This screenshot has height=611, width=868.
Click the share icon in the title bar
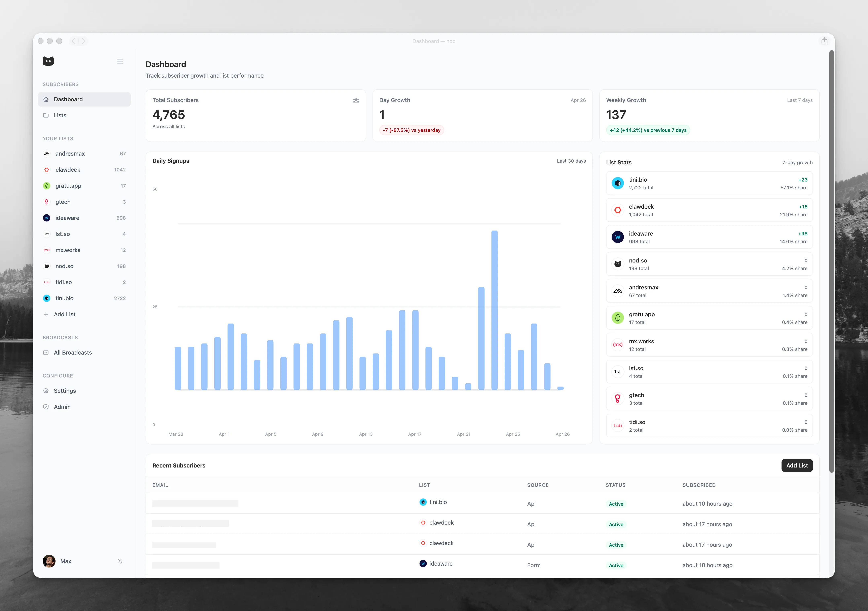[x=825, y=41]
